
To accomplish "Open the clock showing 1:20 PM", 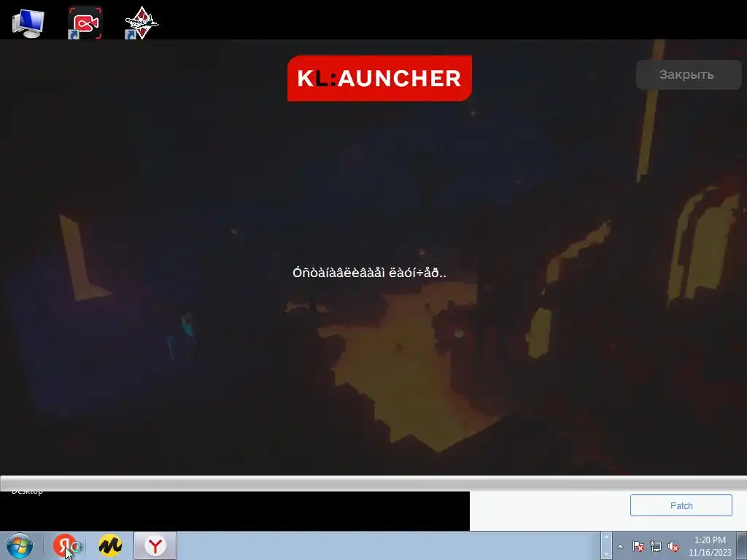I will 709,546.
